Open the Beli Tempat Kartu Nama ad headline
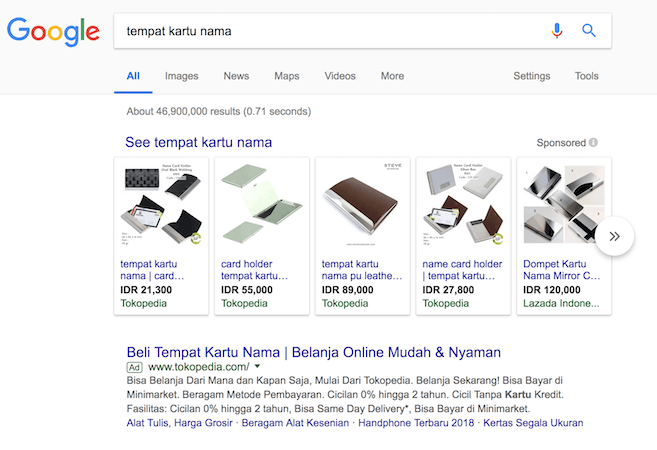This screenshot has width=657, height=450. point(313,352)
